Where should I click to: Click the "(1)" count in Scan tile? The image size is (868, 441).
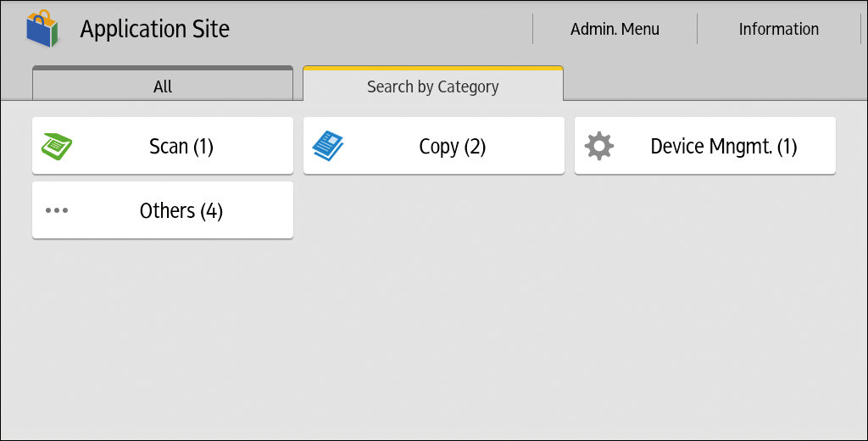(203, 146)
